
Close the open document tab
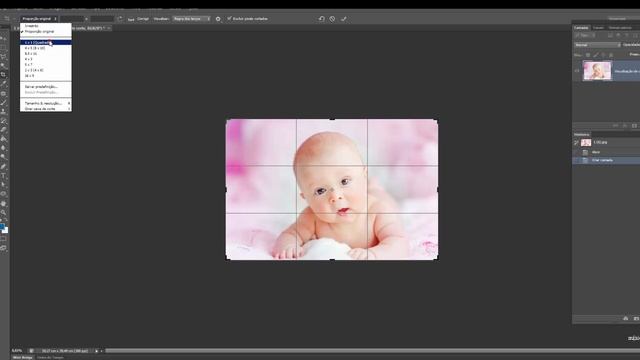coord(109,28)
